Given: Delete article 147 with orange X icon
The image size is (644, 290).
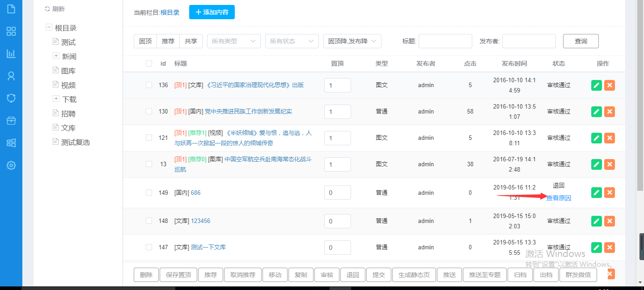Looking at the screenshot, I should [x=609, y=248].
